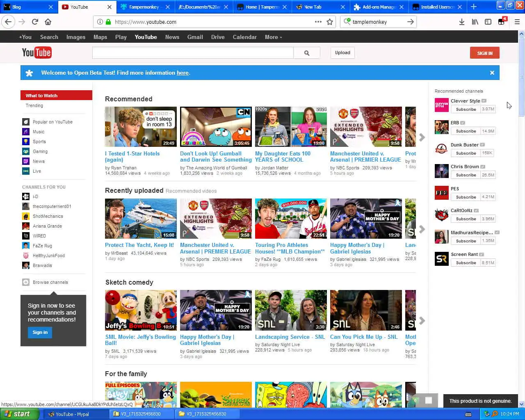The width and height of the screenshot is (525, 420).
Task: Click the YouTube search magnifier button
Action: pyautogui.click(x=307, y=53)
